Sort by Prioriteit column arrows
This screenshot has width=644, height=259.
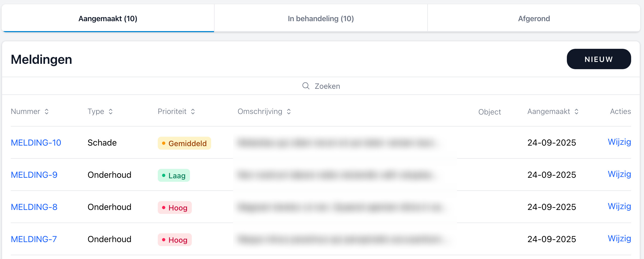[193, 112]
